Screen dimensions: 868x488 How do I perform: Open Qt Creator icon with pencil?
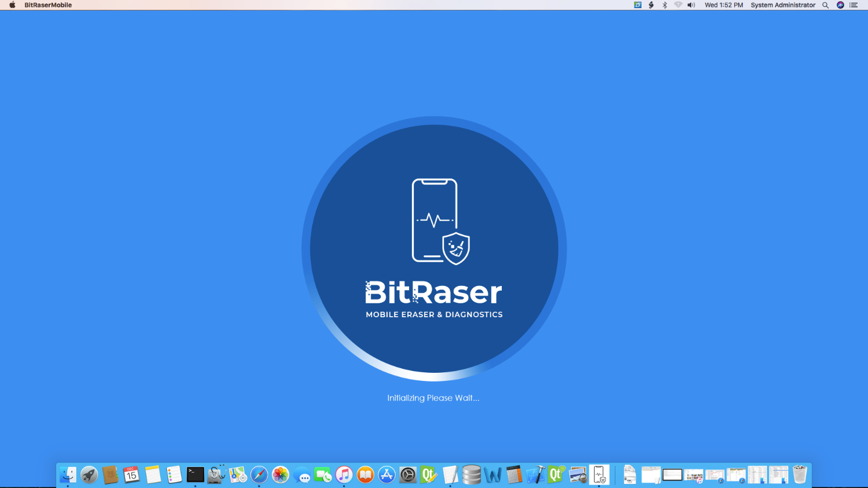[429, 475]
